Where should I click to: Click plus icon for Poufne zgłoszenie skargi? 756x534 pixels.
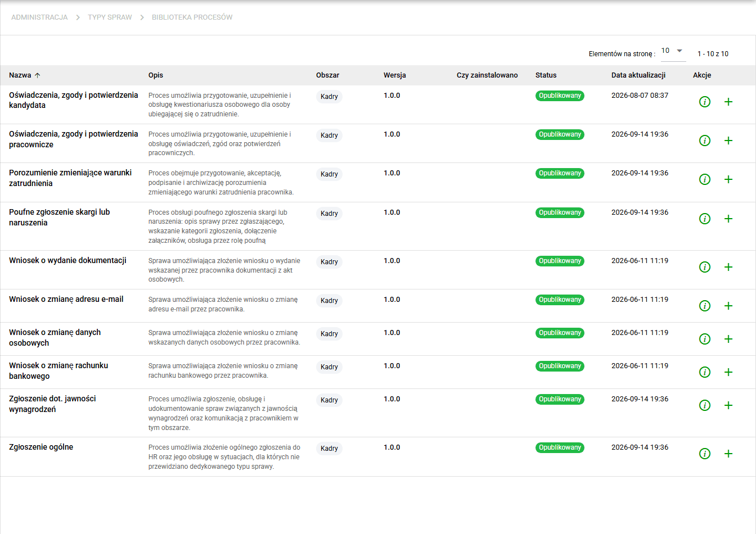728,219
